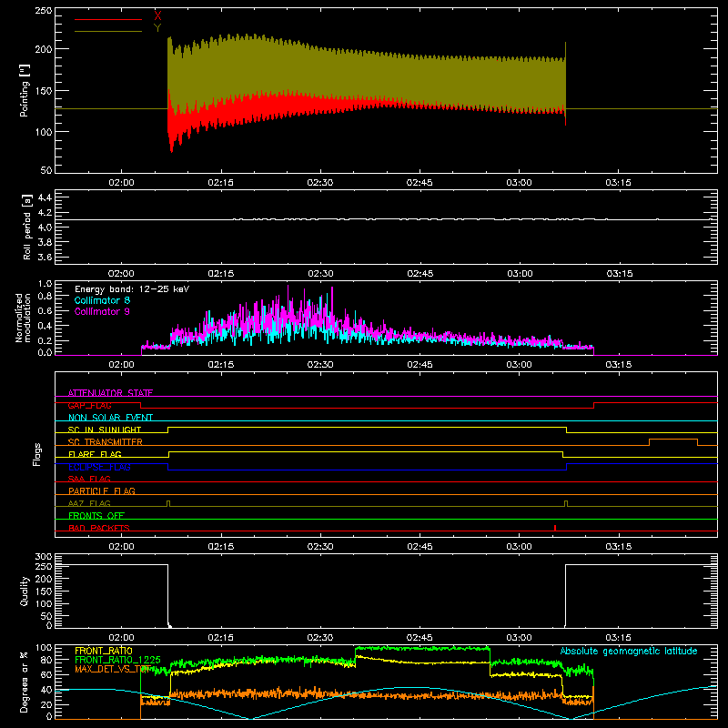728x728 pixels.
Task: Click the 'GAP_FLAG' flag label
Action: 90,405
